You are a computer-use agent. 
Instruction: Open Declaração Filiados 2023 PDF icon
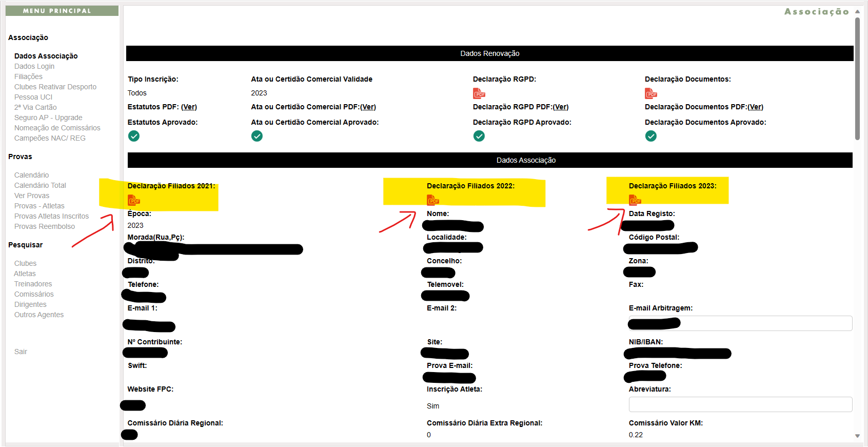point(635,200)
